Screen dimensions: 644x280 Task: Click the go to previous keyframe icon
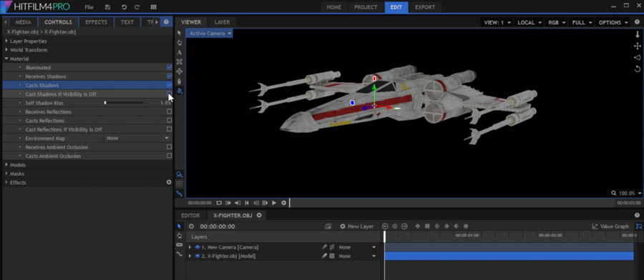point(385,226)
